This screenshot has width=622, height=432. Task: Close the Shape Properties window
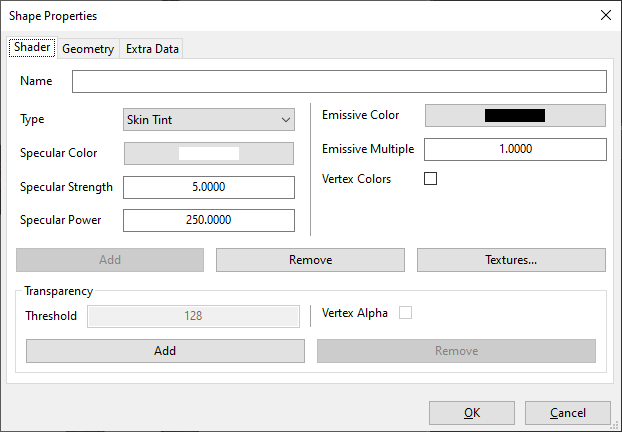tap(606, 15)
